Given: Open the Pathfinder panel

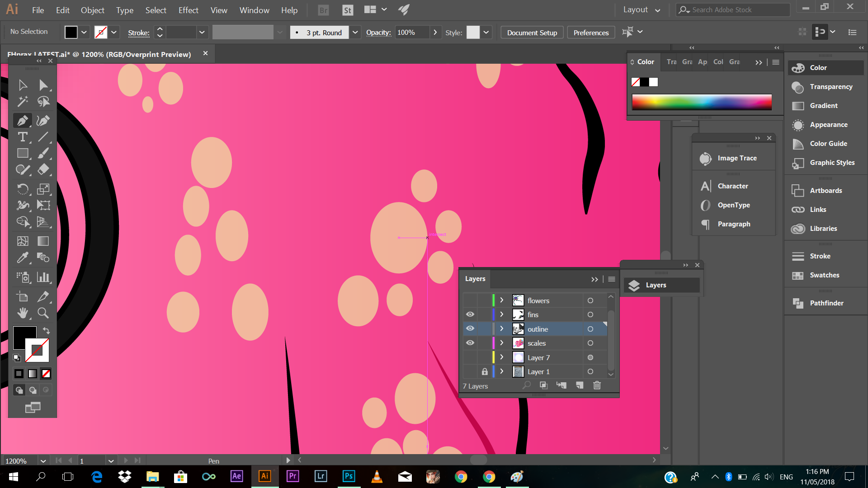Looking at the screenshot, I should 826,303.
